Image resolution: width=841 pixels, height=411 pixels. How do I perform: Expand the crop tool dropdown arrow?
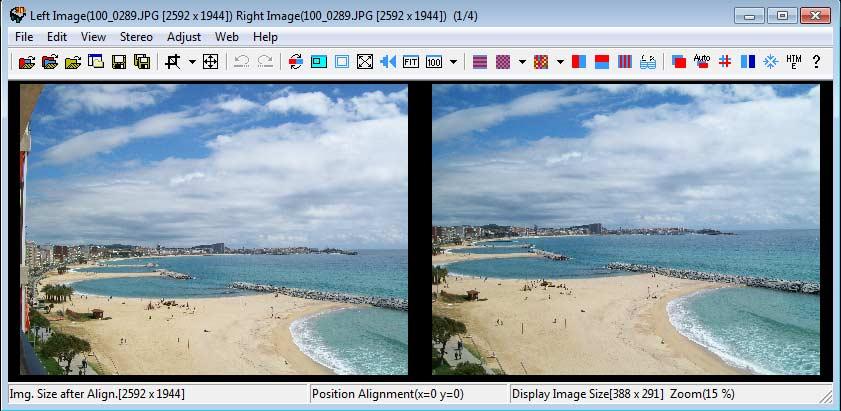click(x=191, y=62)
